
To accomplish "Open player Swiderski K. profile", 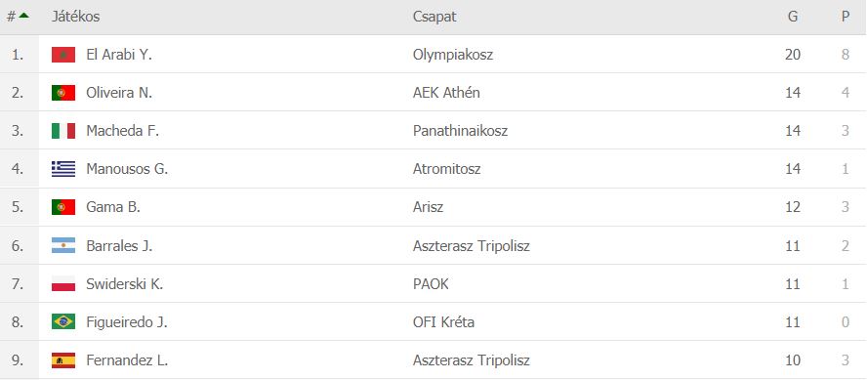I will (125, 283).
